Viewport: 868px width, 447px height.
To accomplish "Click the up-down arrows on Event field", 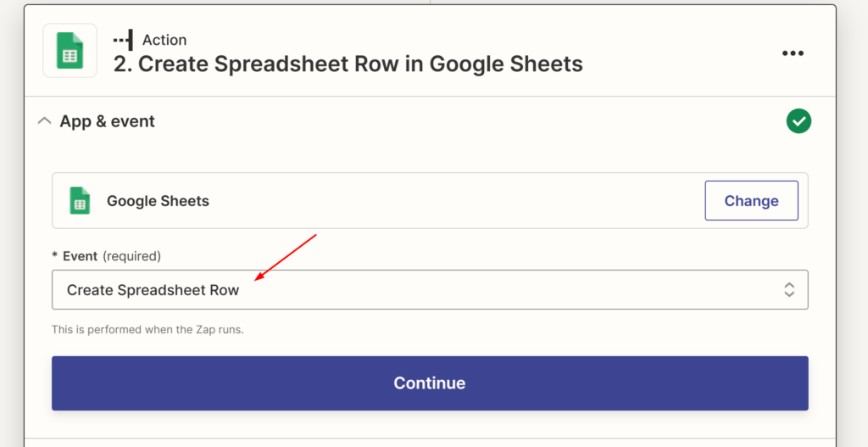I will tap(789, 290).
